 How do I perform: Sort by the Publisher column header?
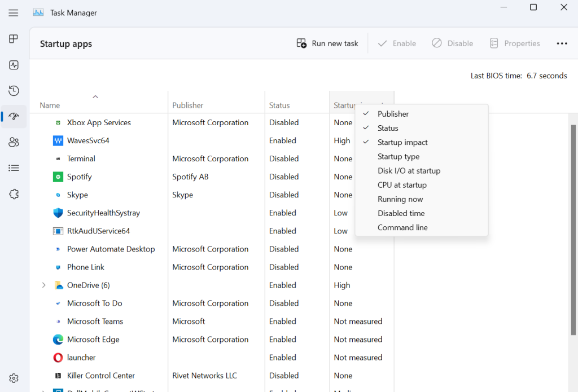point(216,102)
